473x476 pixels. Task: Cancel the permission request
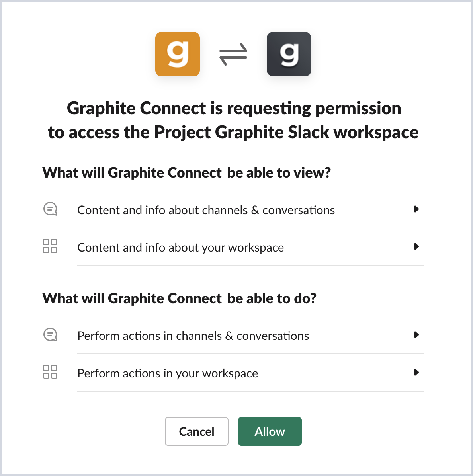coord(196,431)
